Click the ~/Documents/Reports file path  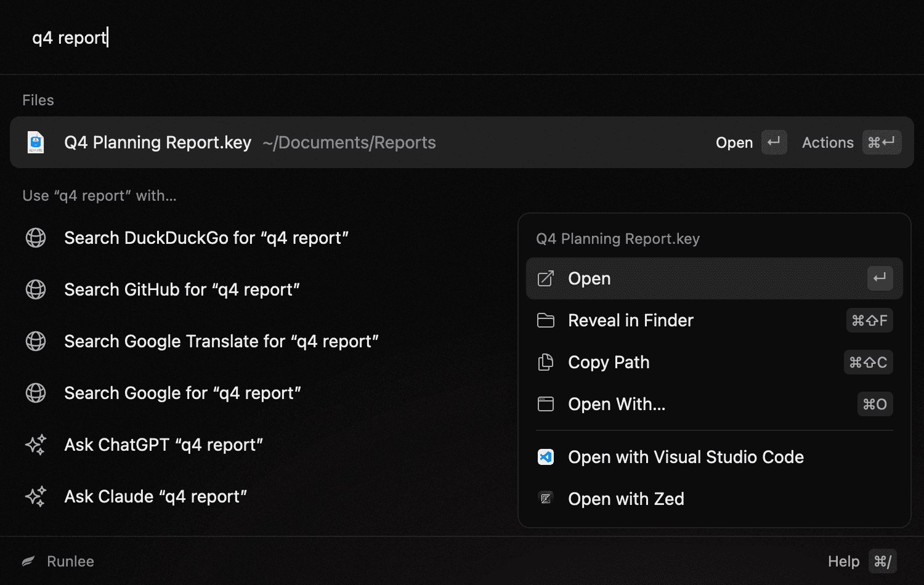(x=349, y=142)
